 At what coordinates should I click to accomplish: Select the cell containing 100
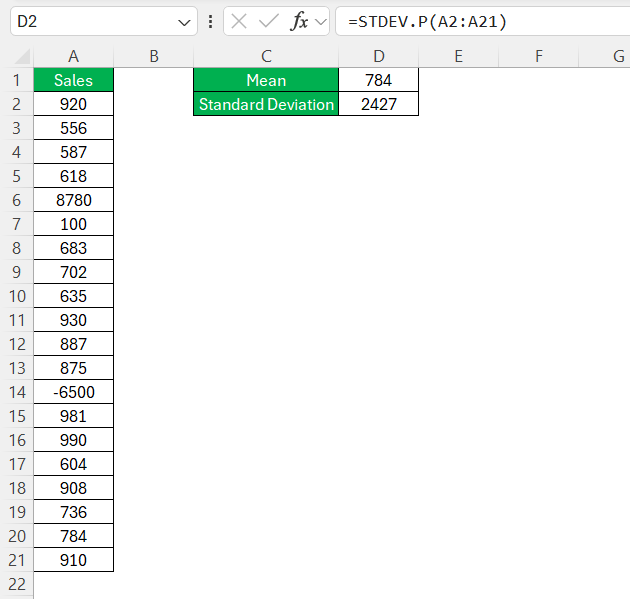(x=74, y=224)
